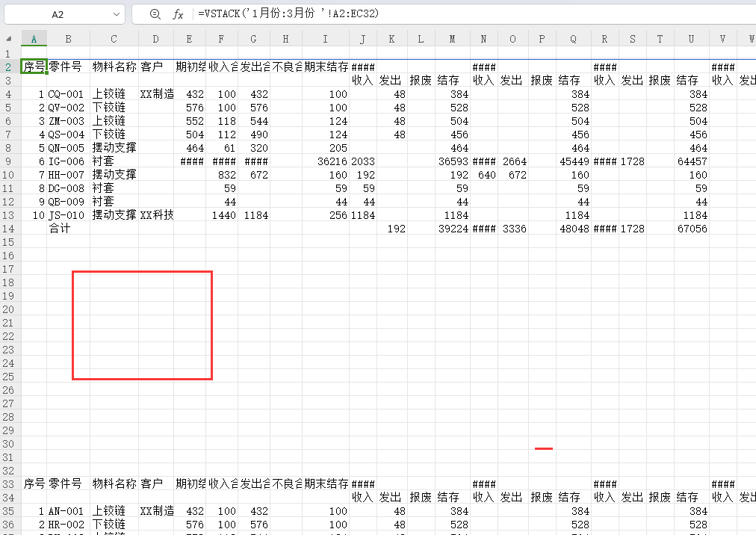
Task: Click the XX科技 customer cell
Action: [x=156, y=215]
